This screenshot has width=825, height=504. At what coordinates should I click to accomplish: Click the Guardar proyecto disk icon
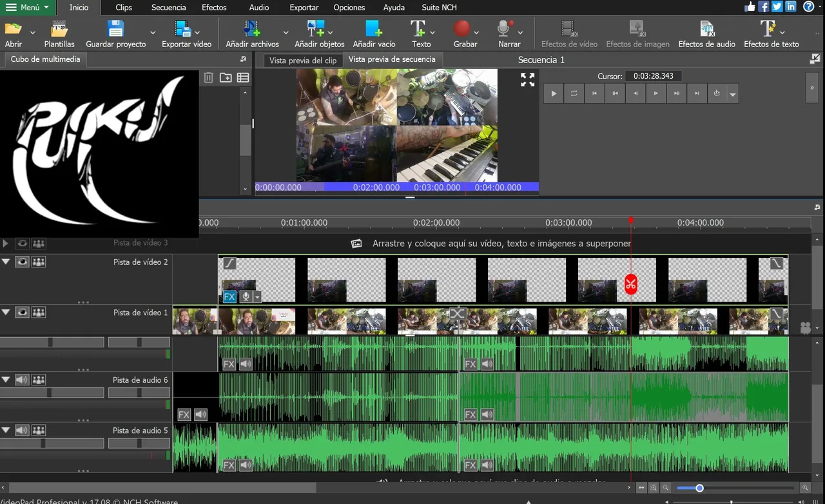115,29
